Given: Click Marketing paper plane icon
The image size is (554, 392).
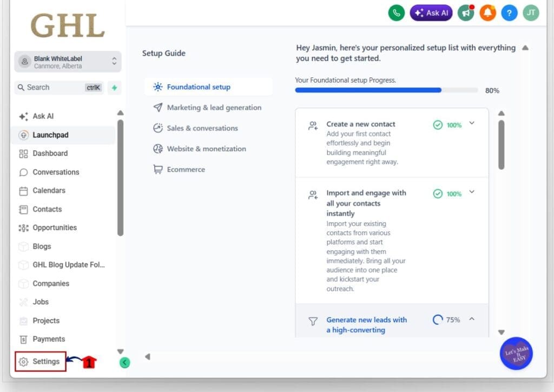Looking at the screenshot, I should pyautogui.click(x=157, y=108).
